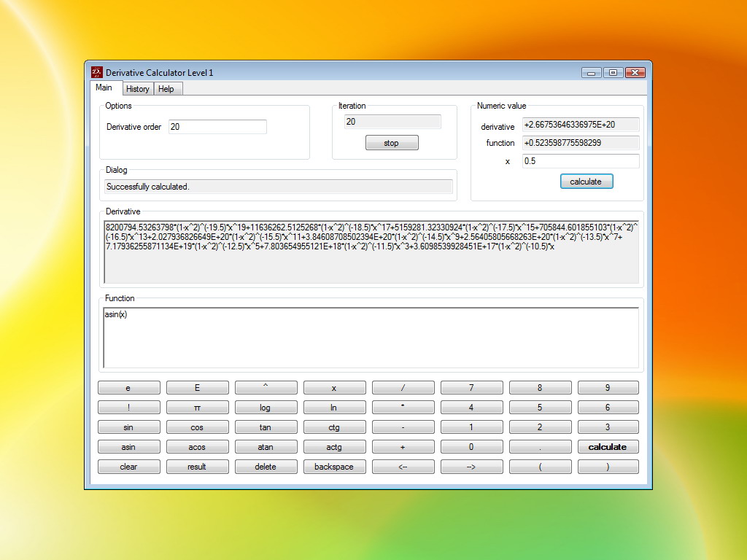
Task: Click the decimal point button
Action: click(541, 447)
